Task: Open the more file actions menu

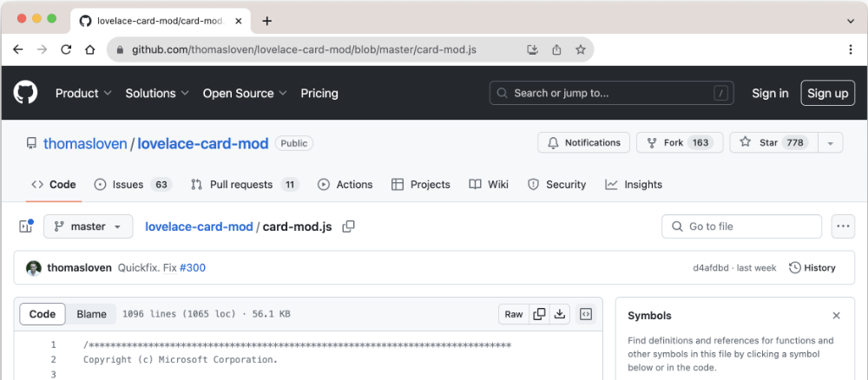Action: point(843,226)
